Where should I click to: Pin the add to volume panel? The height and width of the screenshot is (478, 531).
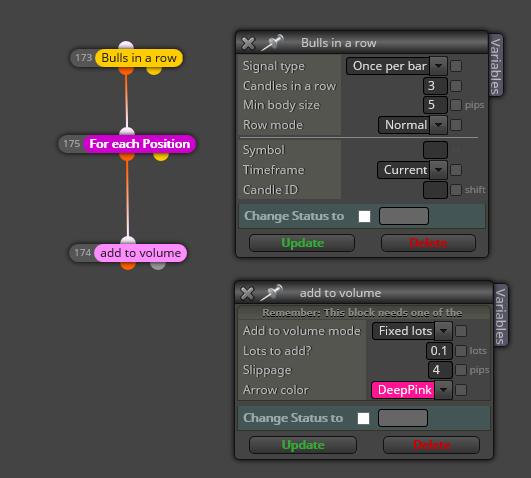point(272,293)
